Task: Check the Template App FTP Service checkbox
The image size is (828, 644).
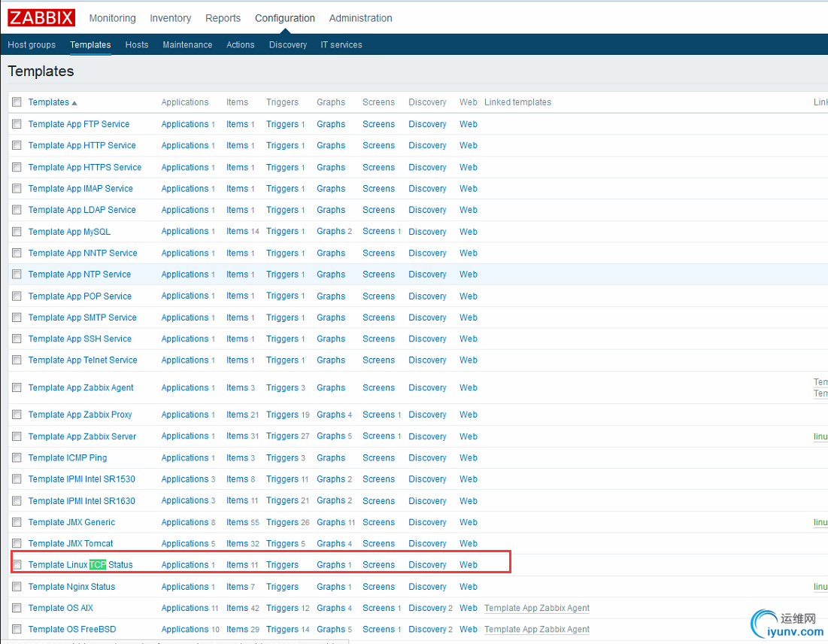Action: (17, 124)
